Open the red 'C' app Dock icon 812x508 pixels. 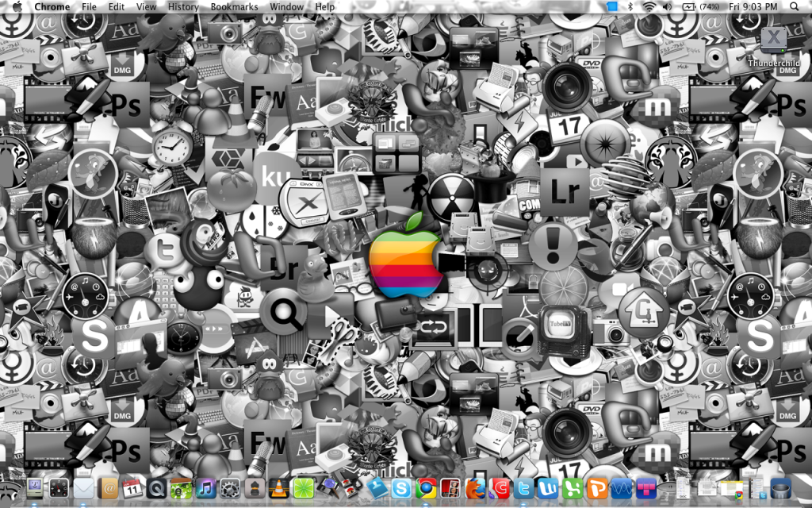500,489
